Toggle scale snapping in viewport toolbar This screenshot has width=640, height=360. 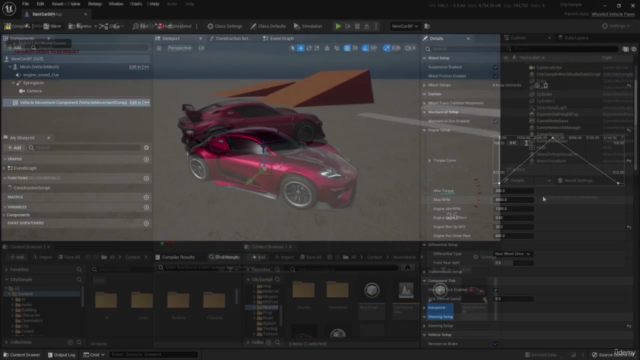(x=386, y=48)
